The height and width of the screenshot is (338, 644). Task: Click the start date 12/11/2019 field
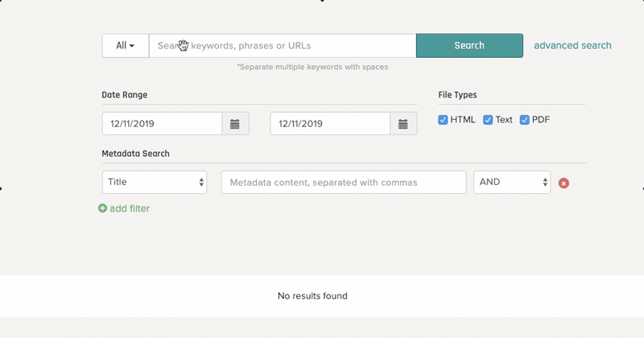pos(163,124)
